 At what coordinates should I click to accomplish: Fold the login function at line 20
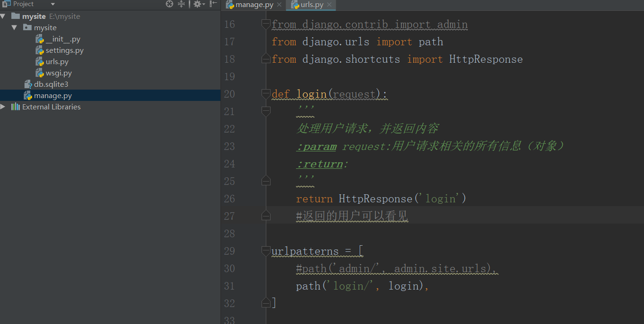tap(266, 94)
